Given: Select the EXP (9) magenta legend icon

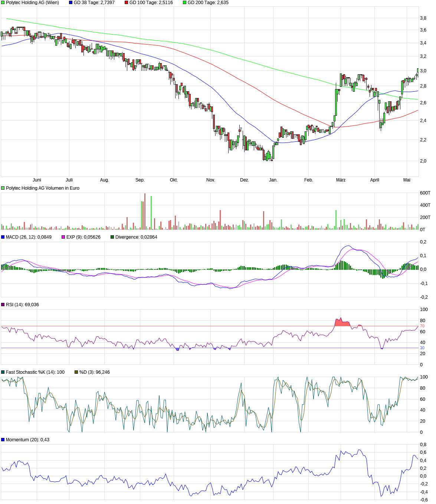Looking at the screenshot, I should click(x=63, y=237).
